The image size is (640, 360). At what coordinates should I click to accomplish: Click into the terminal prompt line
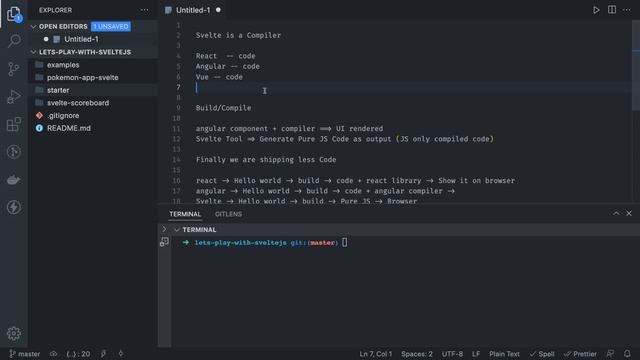[266, 242]
